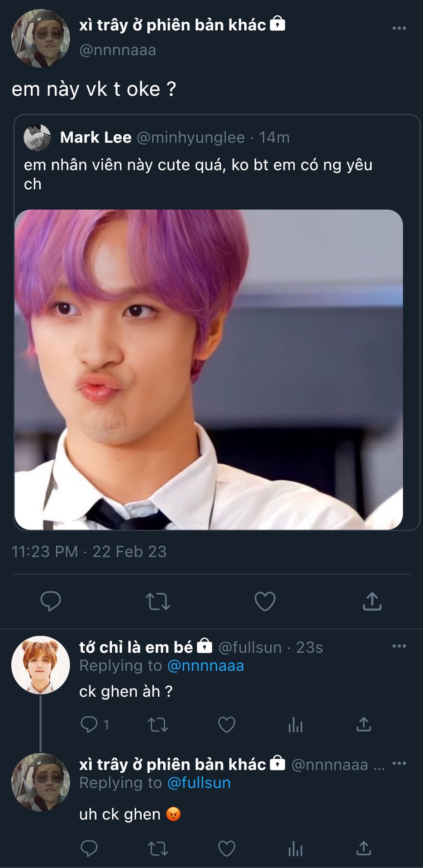Like the main tweet

(x=265, y=601)
